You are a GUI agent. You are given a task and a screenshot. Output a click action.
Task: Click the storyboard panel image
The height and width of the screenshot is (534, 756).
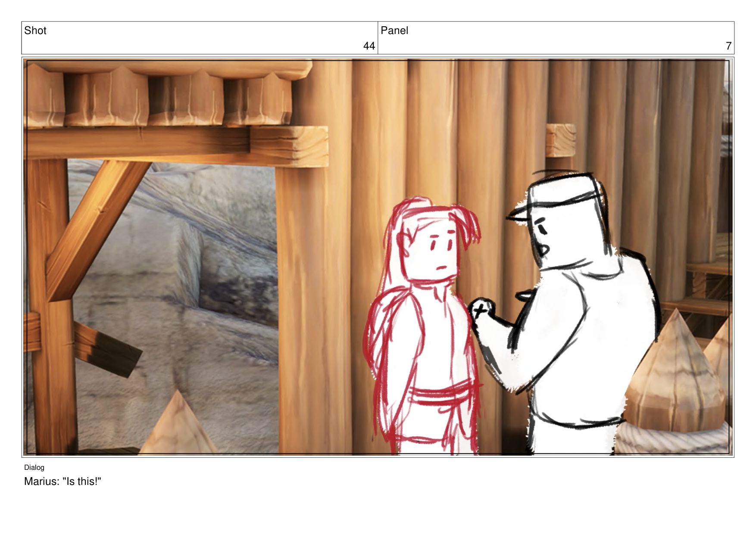click(378, 257)
